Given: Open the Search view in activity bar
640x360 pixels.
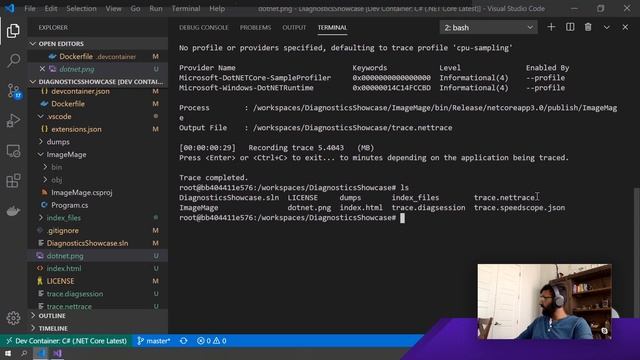Looking at the screenshot, I should 13,60.
